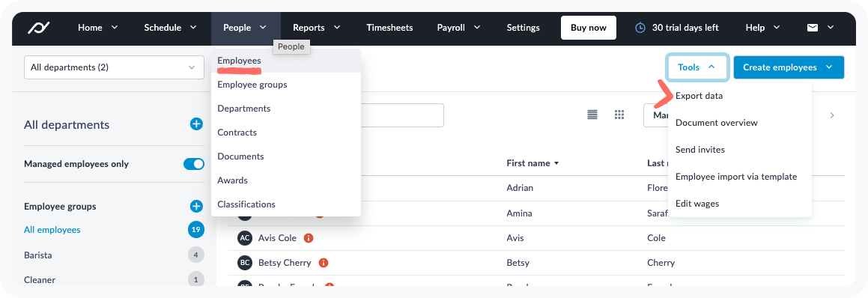
Task: Toggle Managed employees only switch
Action: click(x=194, y=164)
